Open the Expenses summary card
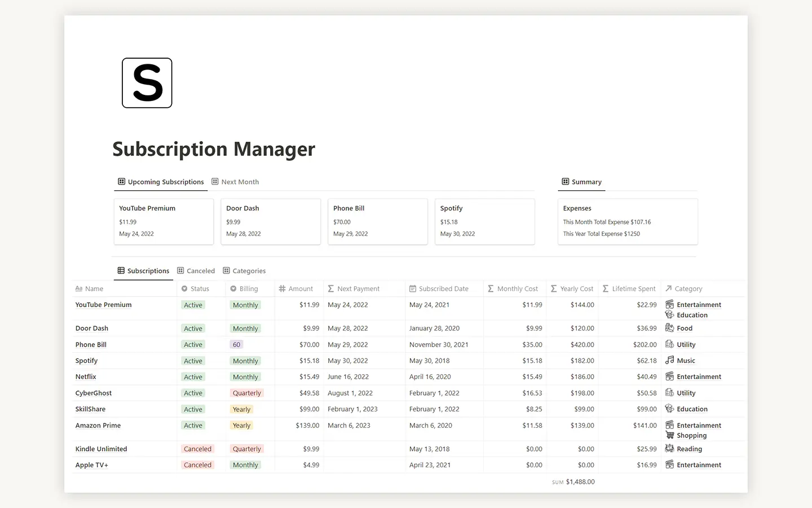Viewport: 812px width, 508px height. pos(628,221)
